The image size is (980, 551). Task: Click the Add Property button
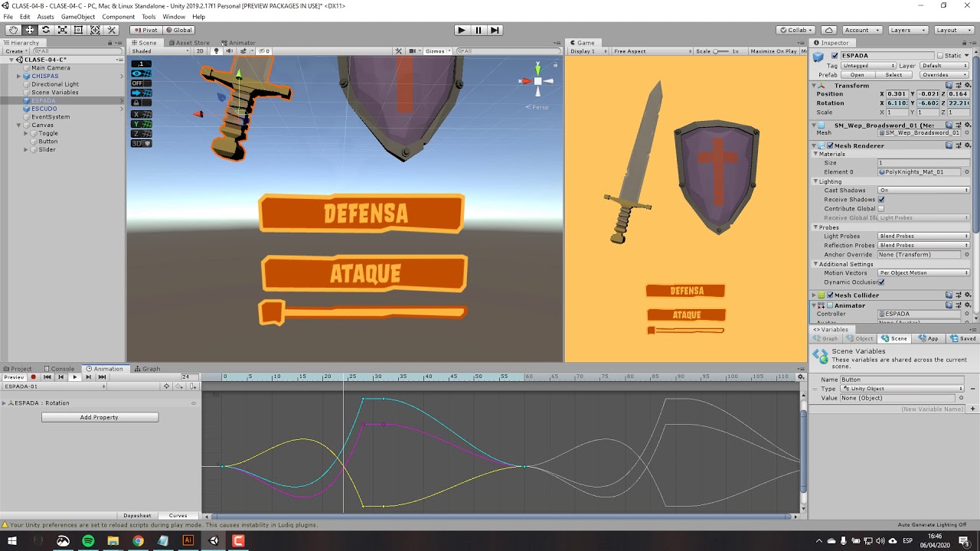100,417
